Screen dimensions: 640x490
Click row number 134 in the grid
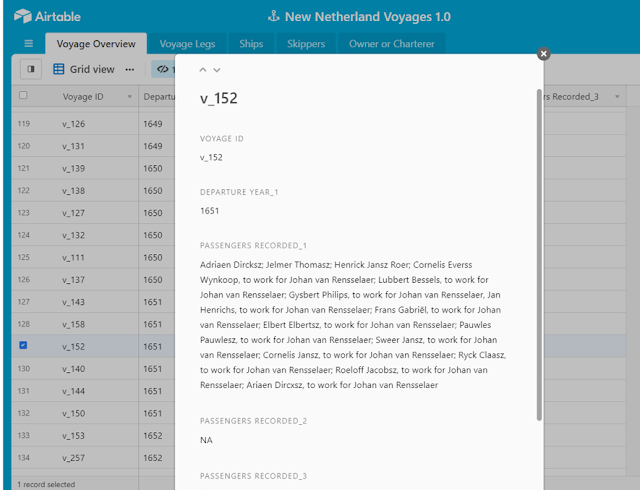24,458
